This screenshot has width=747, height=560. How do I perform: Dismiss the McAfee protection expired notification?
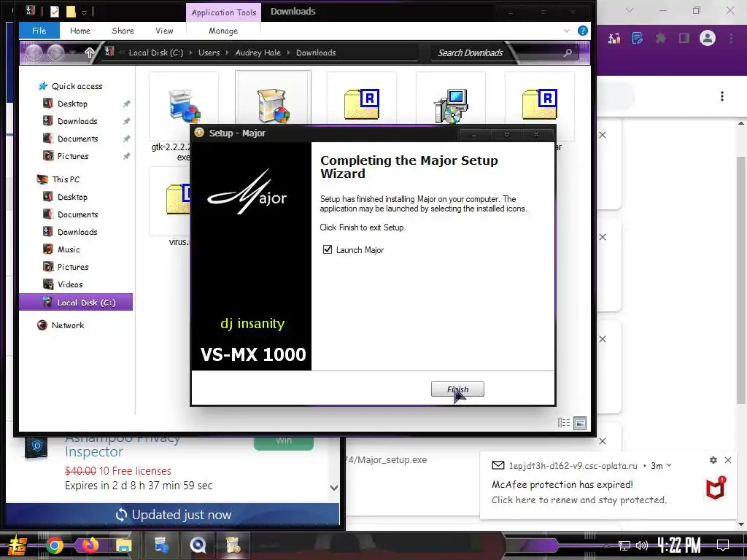coord(728,460)
